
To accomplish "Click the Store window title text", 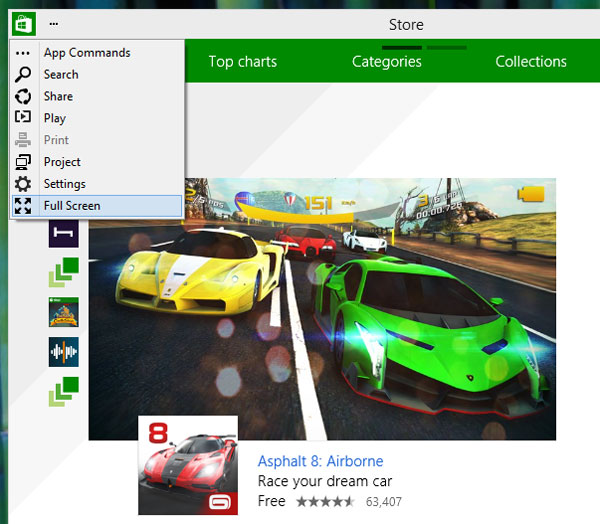I will click(x=406, y=25).
